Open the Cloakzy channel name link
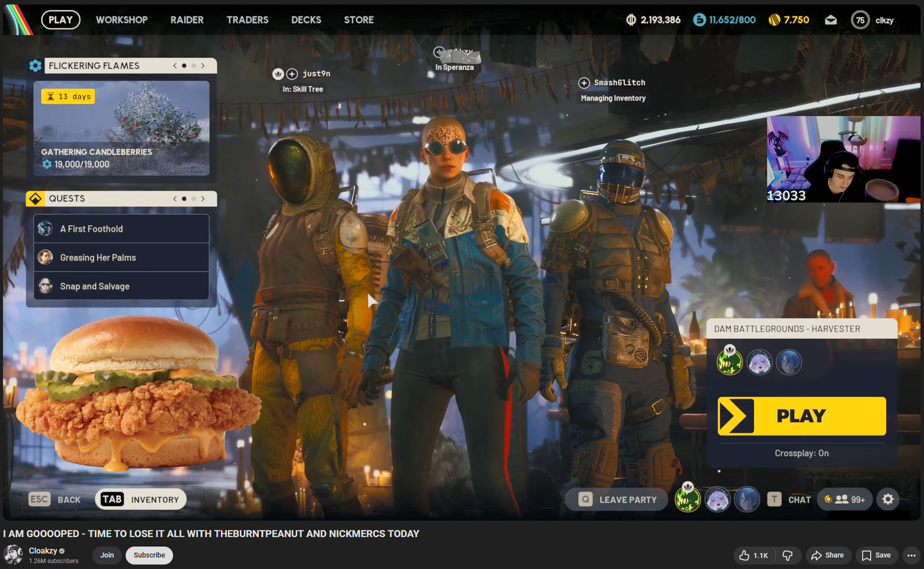Image resolution: width=924 pixels, height=569 pixels. coord(43,551)
